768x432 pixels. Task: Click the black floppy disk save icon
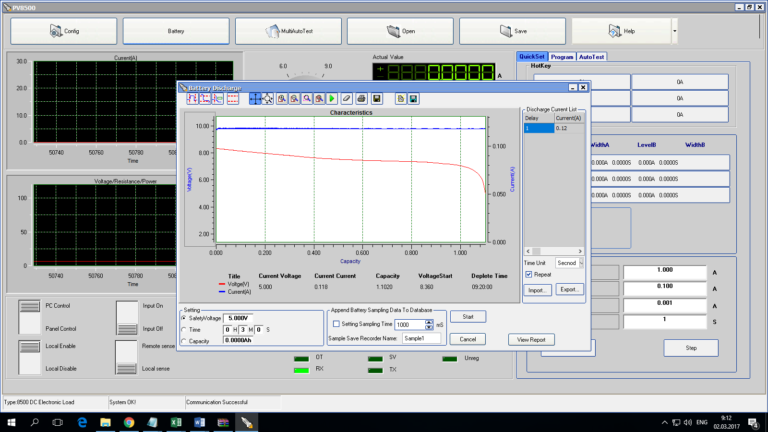[x=377, y=99]
